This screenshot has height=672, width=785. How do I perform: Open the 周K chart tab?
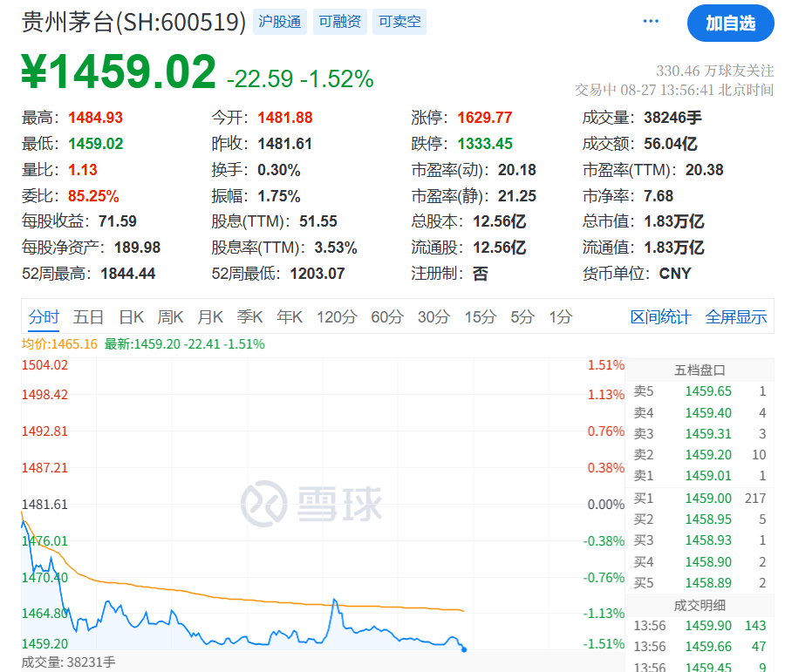click(x=170, y=316)
